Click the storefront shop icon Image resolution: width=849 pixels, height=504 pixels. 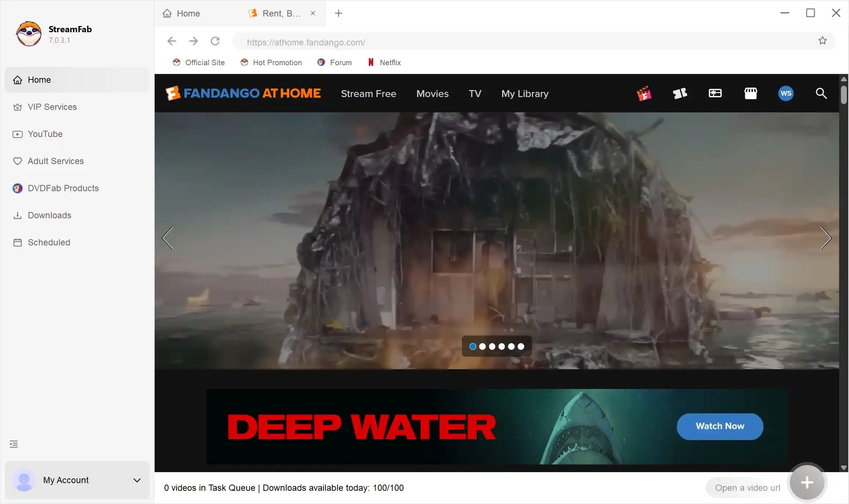pyautogui.click(x=750, y=93)
